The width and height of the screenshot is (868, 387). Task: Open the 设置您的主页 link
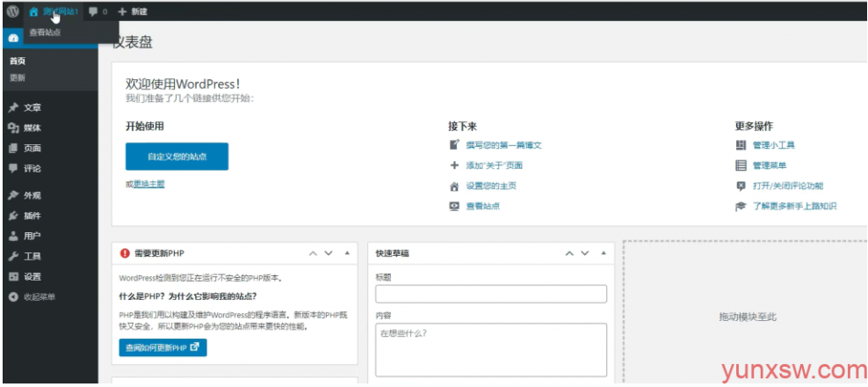[492, 186]
